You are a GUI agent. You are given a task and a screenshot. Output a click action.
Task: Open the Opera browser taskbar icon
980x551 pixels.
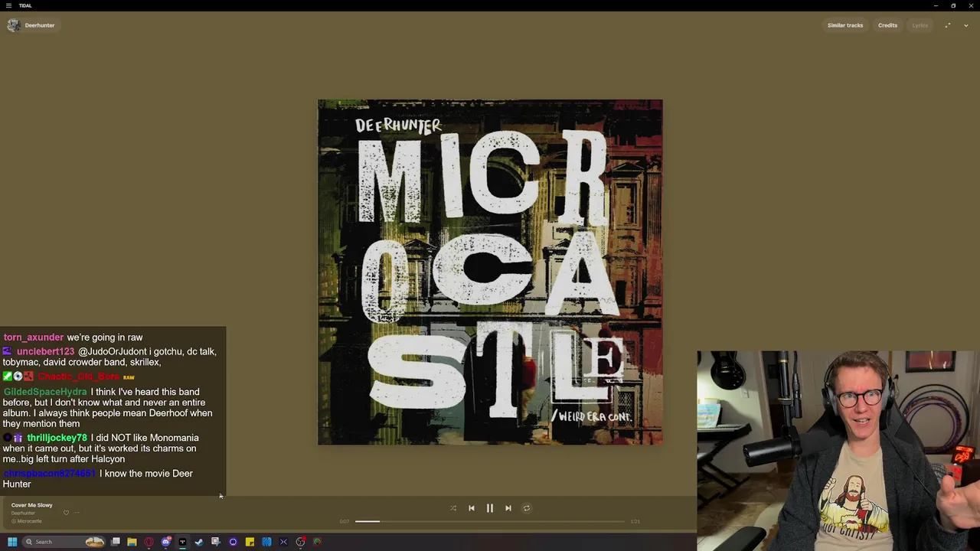tap(149, 542)
